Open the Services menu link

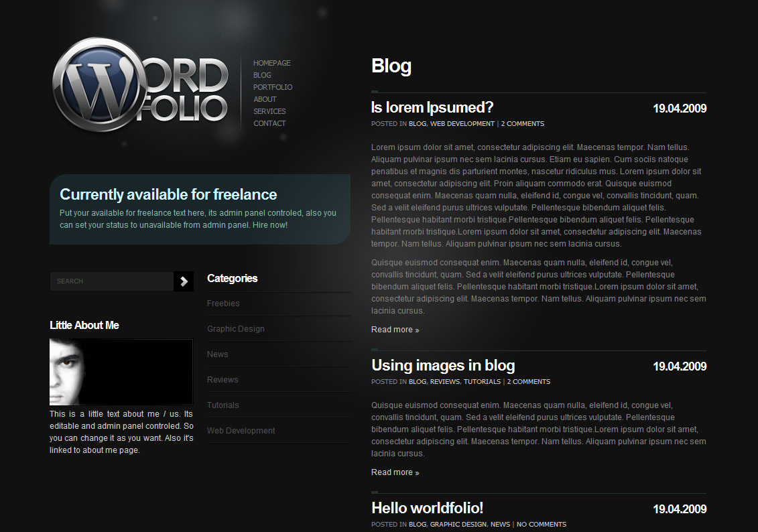pyautogui.click(x=269, y=111)
